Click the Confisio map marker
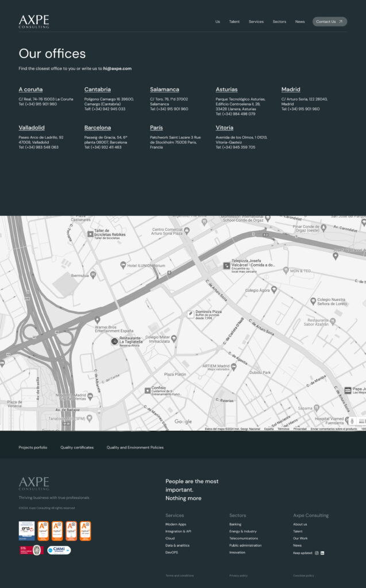The height and width of the screenshot is (588, 366). 147,390
